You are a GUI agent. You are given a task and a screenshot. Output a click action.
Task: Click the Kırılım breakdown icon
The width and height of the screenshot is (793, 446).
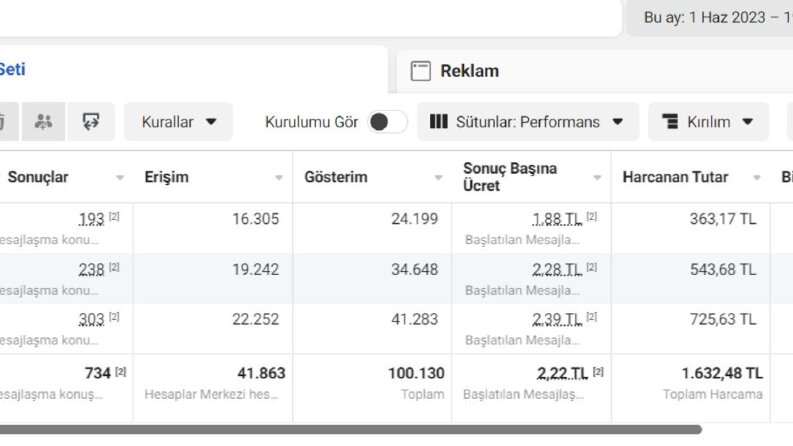point(670,122)
